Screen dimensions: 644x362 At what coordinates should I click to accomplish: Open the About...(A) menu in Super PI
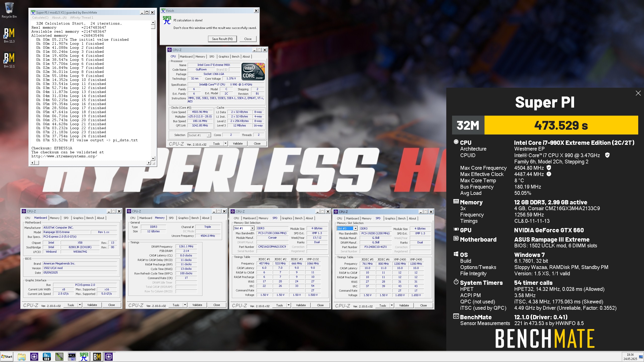(x=59, y=18)
